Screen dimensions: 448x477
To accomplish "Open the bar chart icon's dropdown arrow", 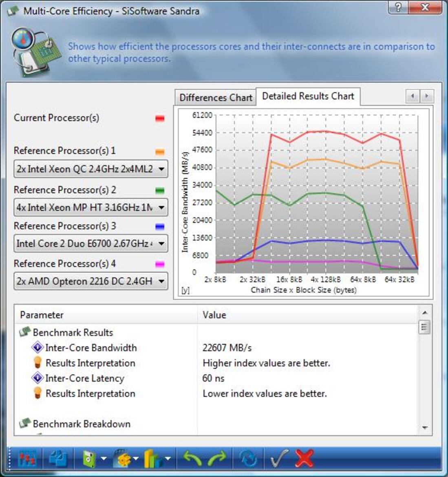I will coord(168,458).
